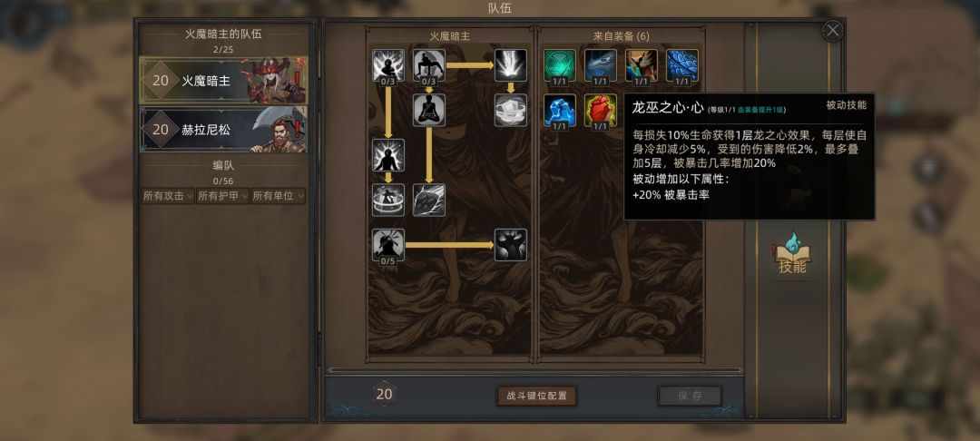Open the 所有护甲 filter dropdown
The height and width of the screenshot is (441, 980).
pos(222,196)
